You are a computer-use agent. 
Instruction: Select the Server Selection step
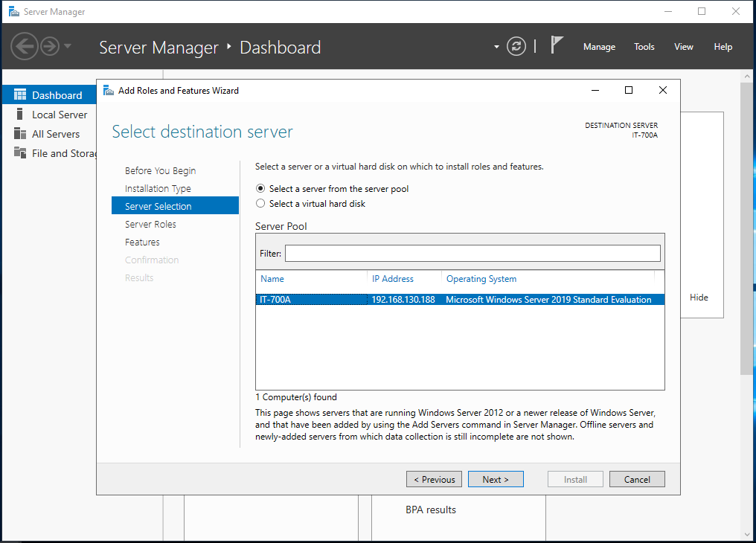tap(175, 206)
